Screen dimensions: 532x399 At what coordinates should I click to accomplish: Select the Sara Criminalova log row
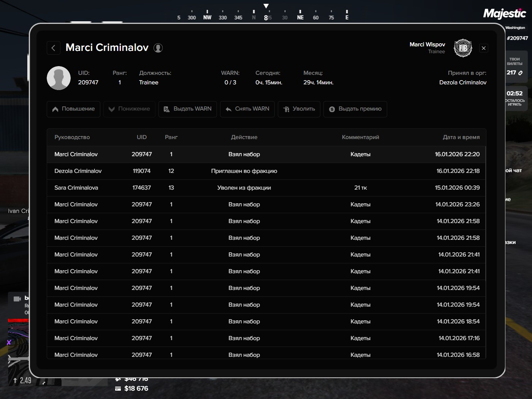[x=266, y=188]
